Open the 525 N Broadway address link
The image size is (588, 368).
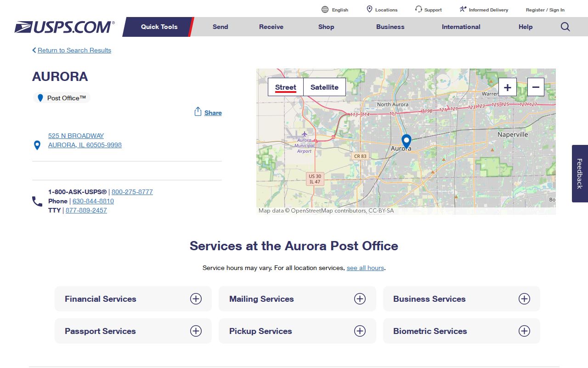click(85, 140)
